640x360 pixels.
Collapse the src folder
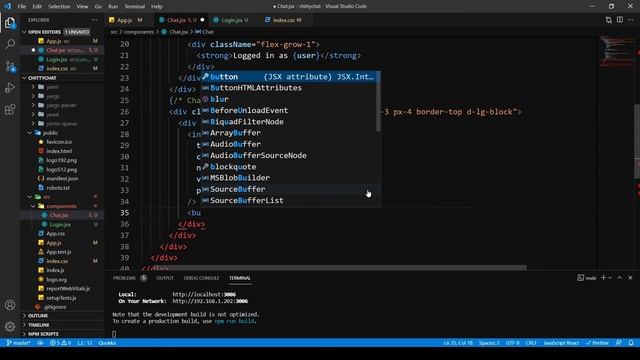[47, 197]
